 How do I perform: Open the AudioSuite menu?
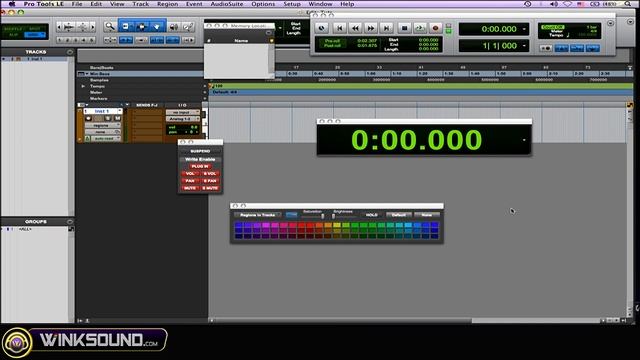[x=227, y=4]
